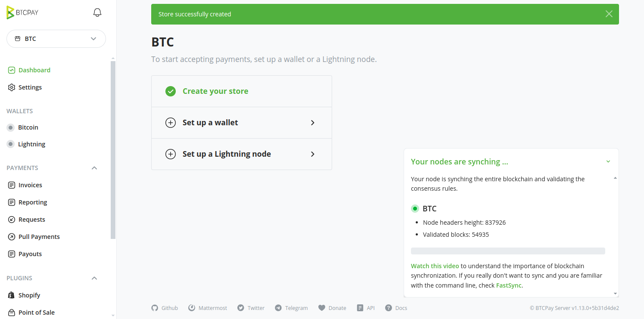This screenshot has width=644, height=319.
Task: Collapse the Plugins section
Action: pos(94,278)
